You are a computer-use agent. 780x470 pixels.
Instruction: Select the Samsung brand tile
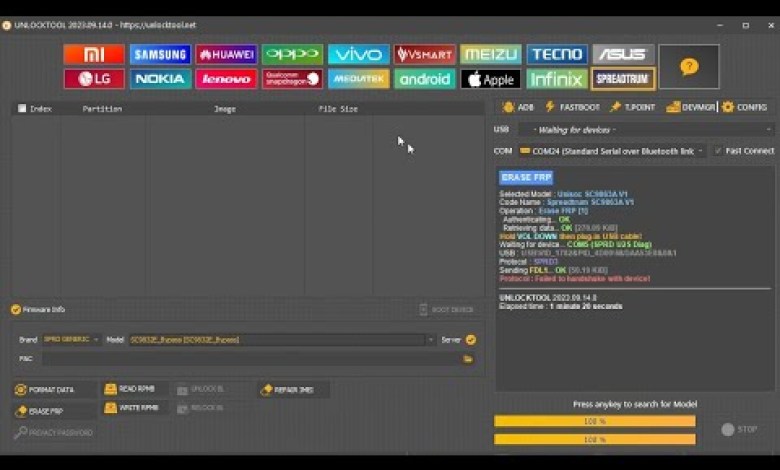click(x=160, y=54)
